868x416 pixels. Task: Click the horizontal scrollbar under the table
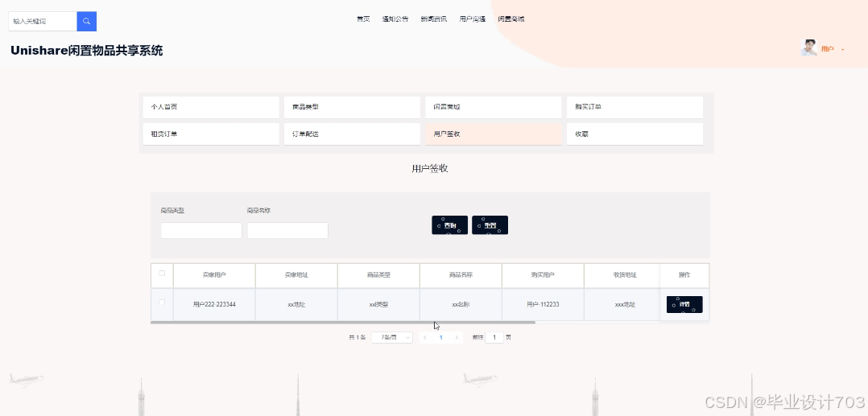point(343,322)
